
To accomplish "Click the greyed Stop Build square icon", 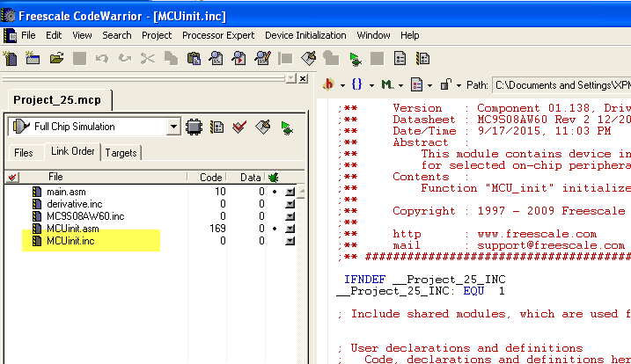I will [x=377, y=59].
